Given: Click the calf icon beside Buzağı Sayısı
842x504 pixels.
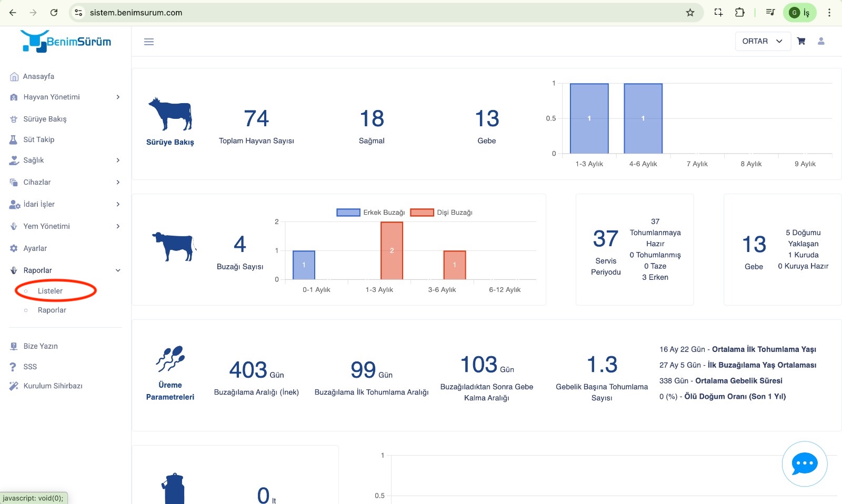Looking at the screenshot, I should click(174, 246).
